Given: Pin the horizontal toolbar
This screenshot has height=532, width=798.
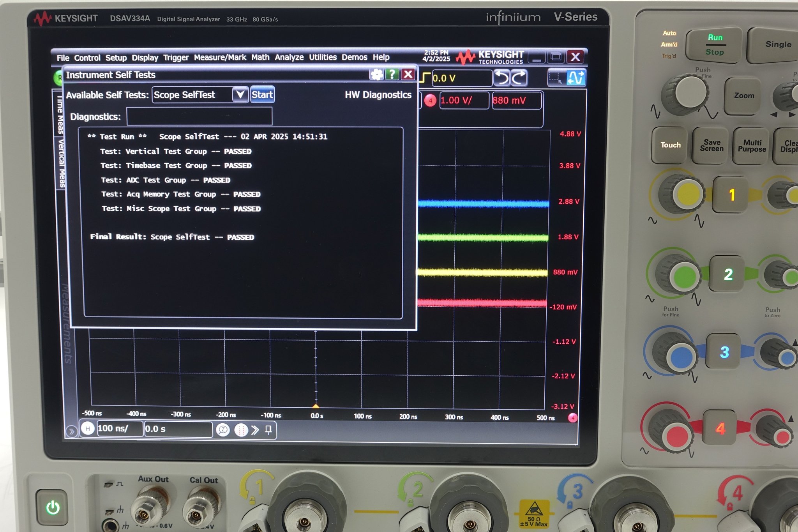Looking at the screenshot, I should coord(268,430).
